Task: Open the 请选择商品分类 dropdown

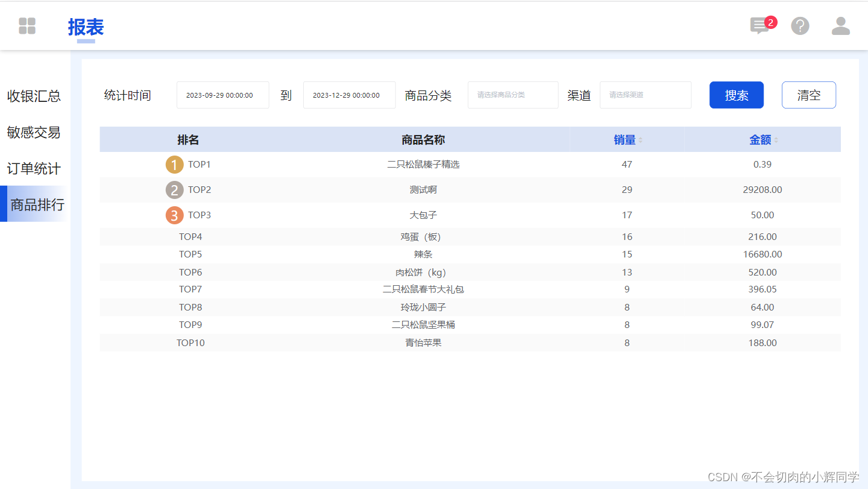Action: click(x=513, y=95)
